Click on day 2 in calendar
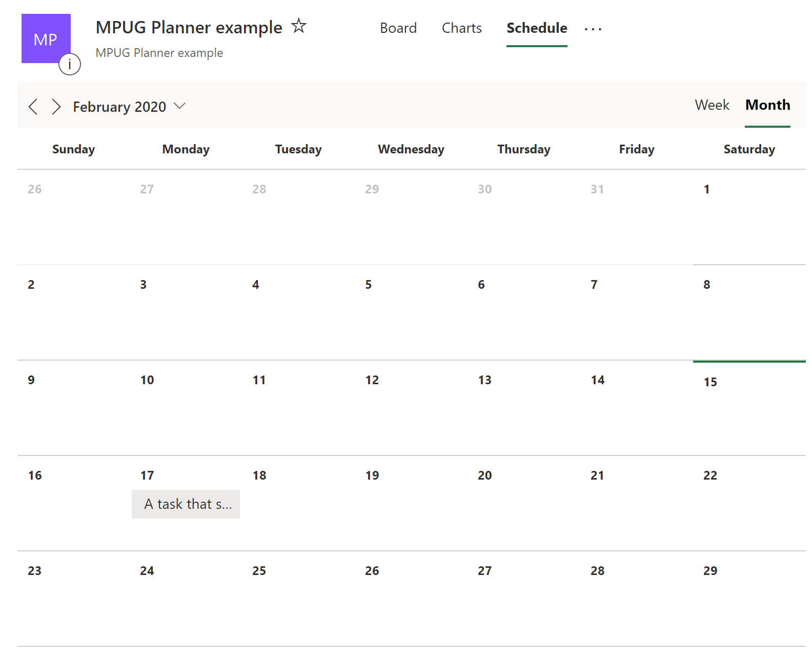Viewport: 812px width, 654px height. click(x=31, y=285)
